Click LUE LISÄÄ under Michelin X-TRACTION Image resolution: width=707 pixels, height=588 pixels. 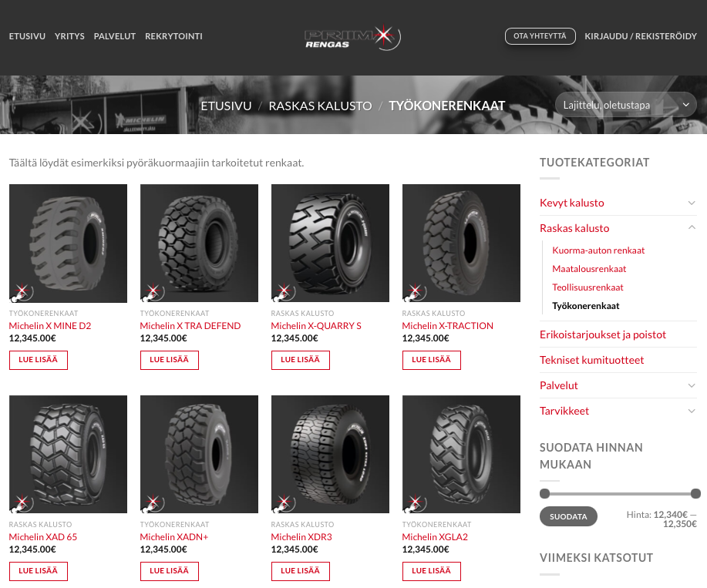tap(432, 360)
